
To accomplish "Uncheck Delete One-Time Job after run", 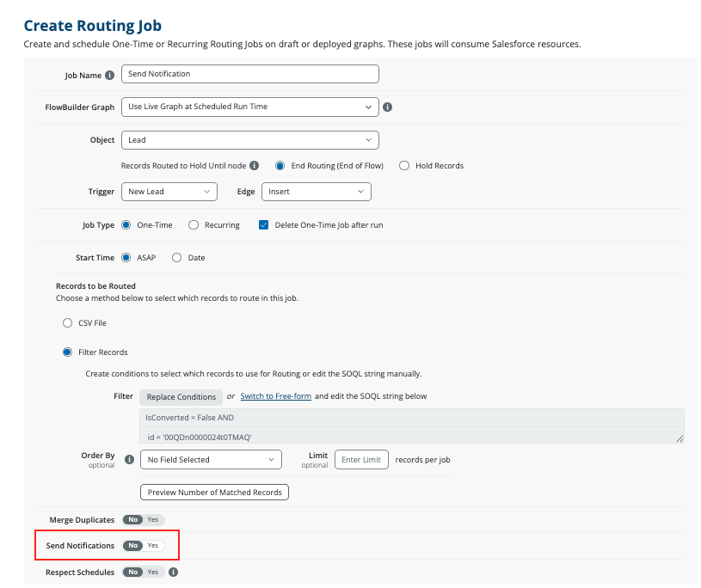I will [x=264, y=225].
